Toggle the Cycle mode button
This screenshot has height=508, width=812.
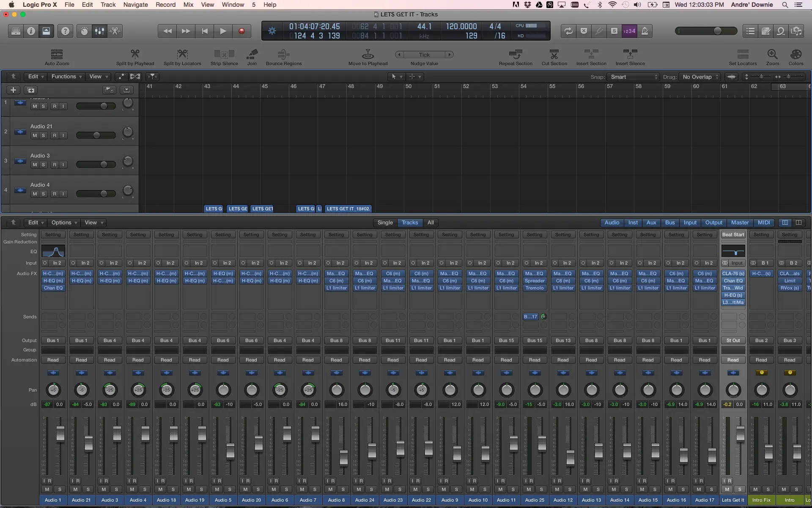568,31
